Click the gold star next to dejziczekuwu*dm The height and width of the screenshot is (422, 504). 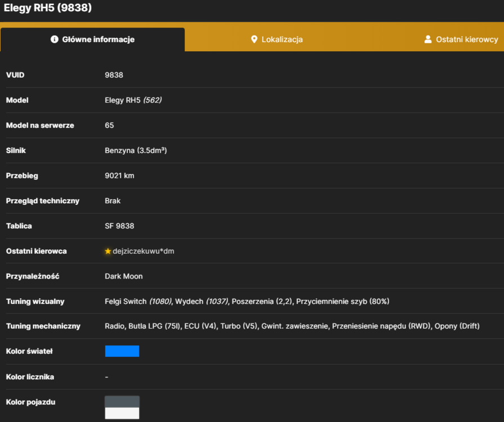tap(108, 251)
